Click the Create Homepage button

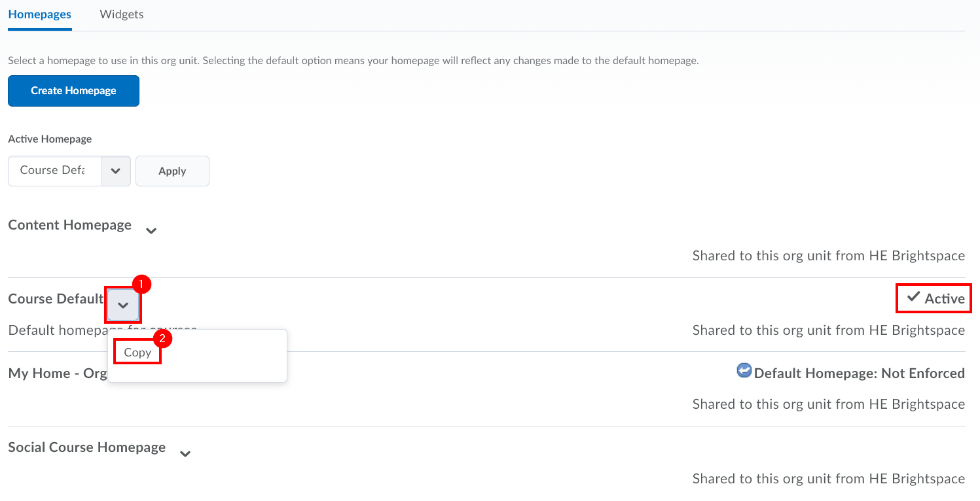[73, 90]
